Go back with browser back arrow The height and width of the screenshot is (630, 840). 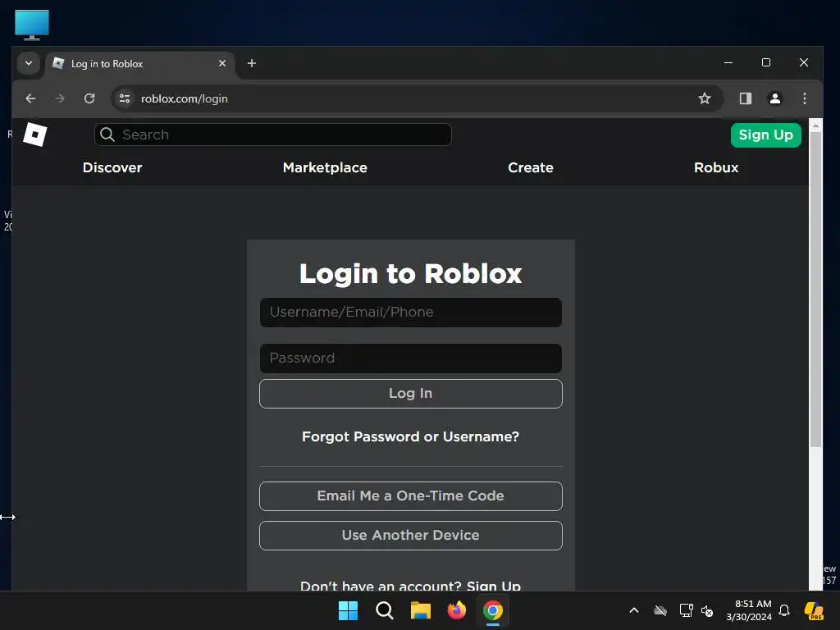[x=30, y=98]
